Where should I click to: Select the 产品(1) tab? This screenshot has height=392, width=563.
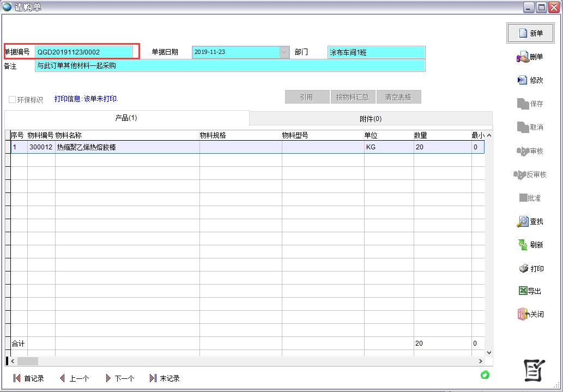[126, 118]
